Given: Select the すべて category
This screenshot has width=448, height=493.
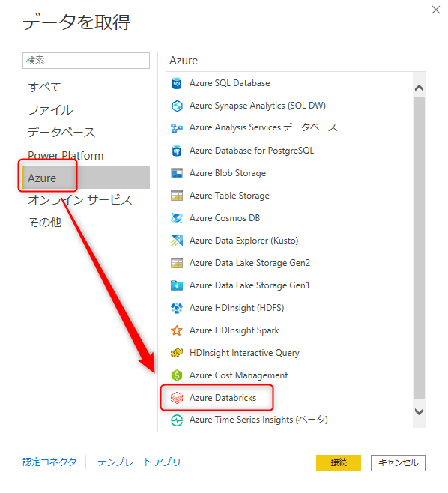Looking at the screenshot, I should (x=44, y=87).
